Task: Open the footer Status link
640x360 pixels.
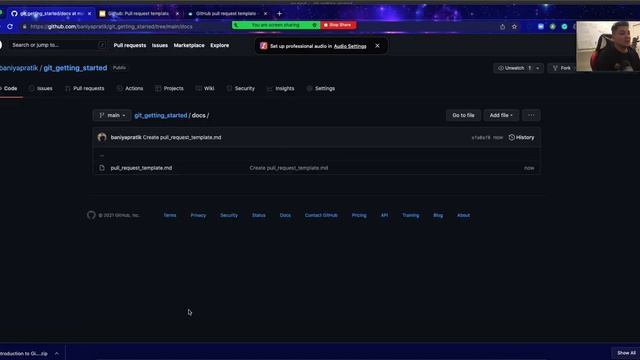Action: [x=259, y=215]
